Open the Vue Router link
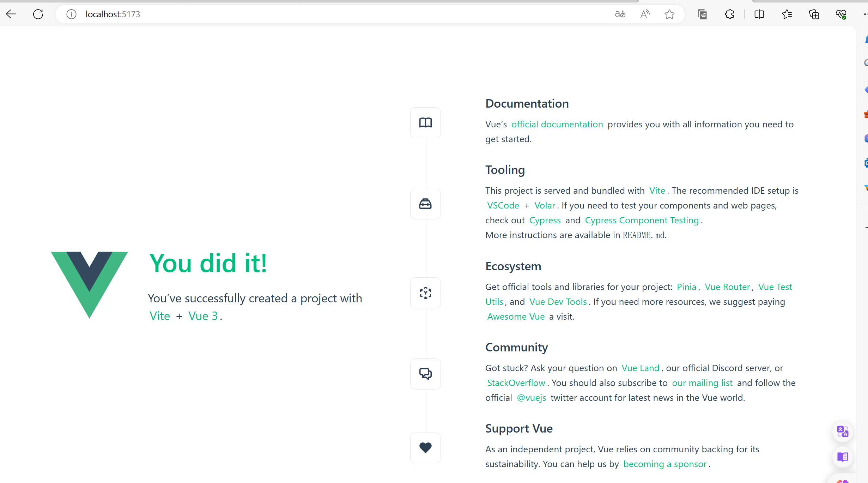 point(727,287)
